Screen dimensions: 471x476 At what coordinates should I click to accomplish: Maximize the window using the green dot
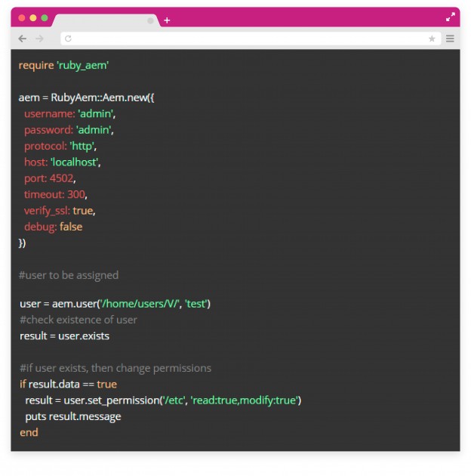(45, 17)
